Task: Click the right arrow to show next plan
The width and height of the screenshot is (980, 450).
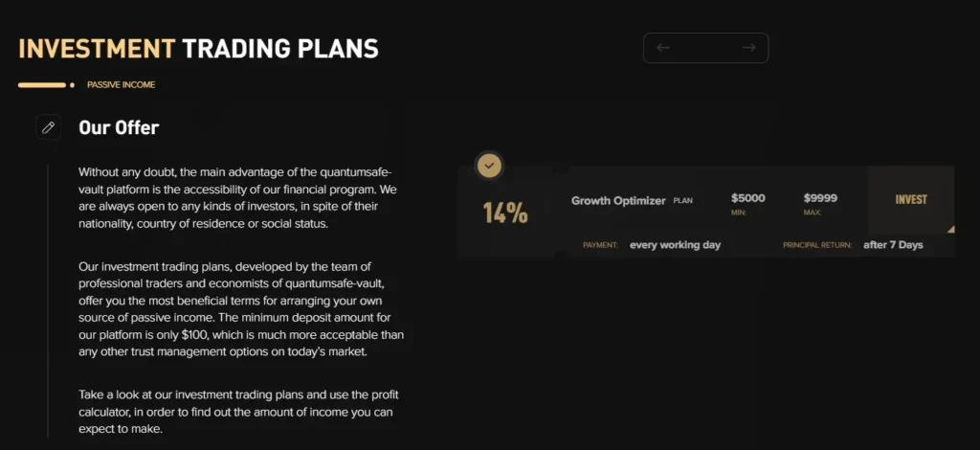Action: click(x=748, y=48)
